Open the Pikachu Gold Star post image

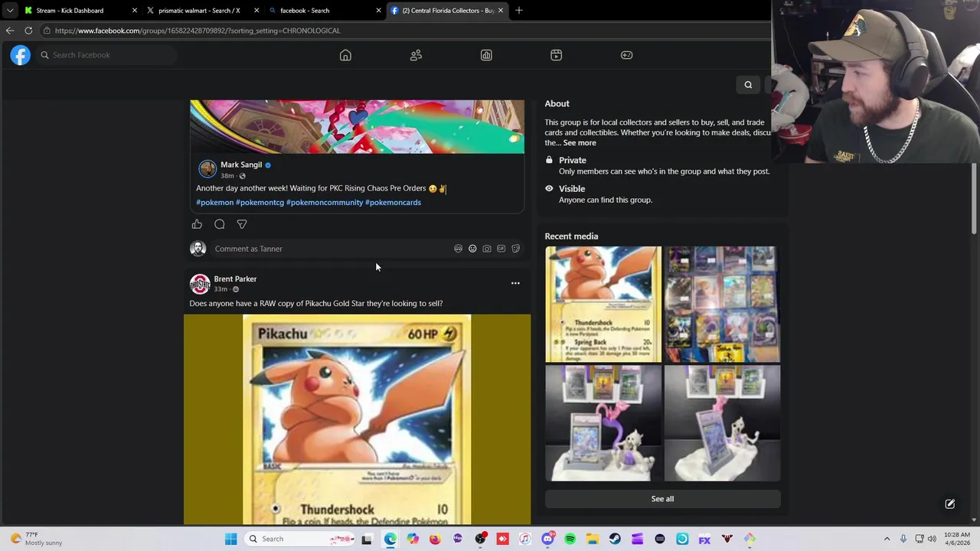(x=357, y=419)
